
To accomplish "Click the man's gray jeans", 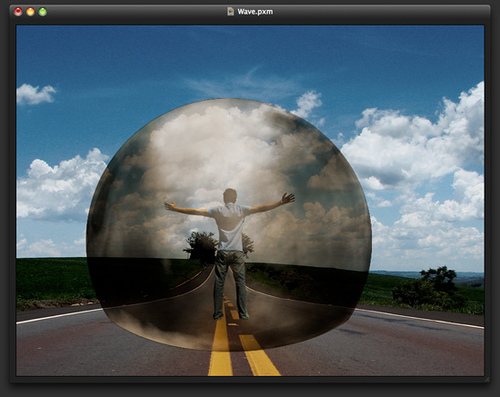I will [x=231, y=283].
